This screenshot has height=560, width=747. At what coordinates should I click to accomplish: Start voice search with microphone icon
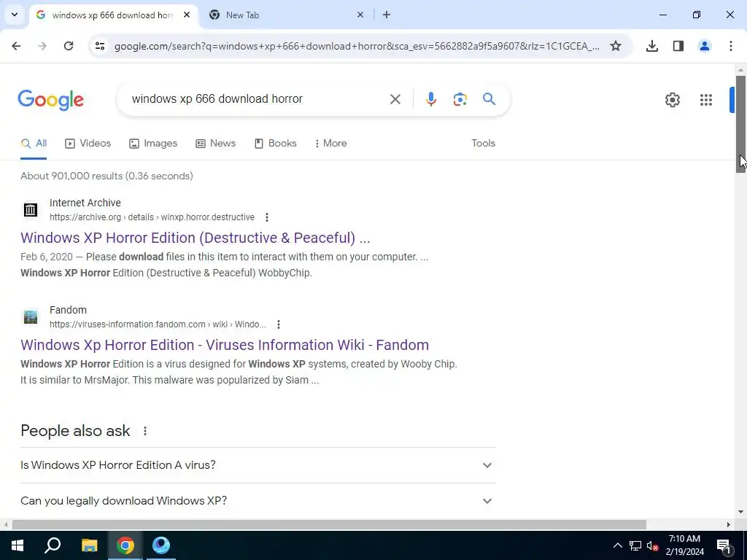click(x=430, y=99)
